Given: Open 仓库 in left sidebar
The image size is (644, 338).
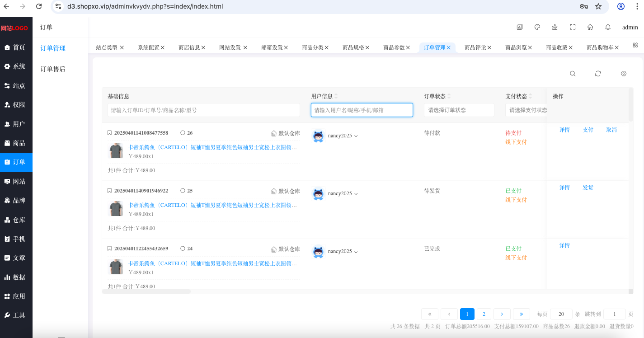Looking at the screenshot, I should tap(16, 220).
